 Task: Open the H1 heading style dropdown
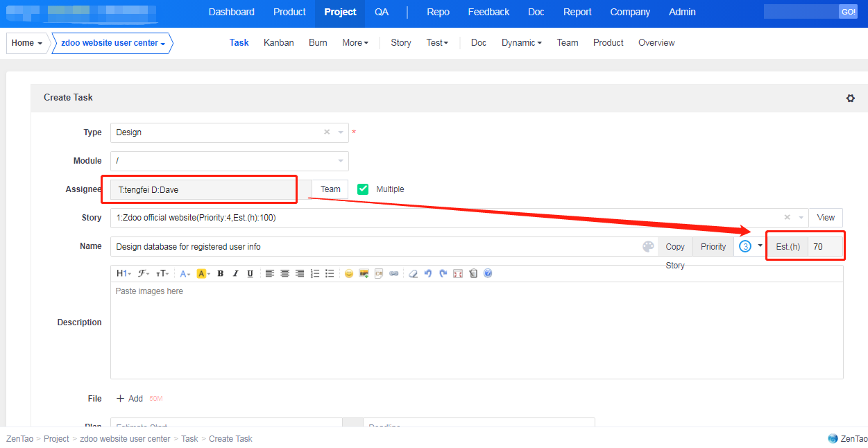pos(124,273)
